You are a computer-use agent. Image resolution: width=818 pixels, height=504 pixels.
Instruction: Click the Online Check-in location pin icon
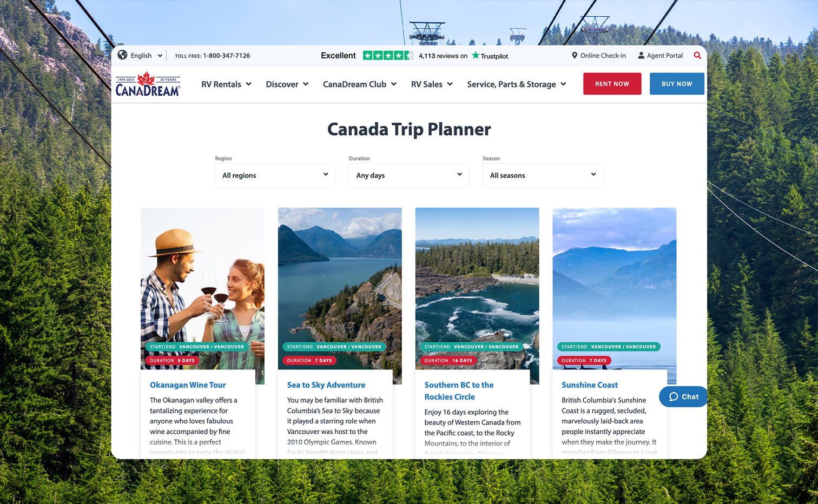pyautogui.click(x=575, y=55)
